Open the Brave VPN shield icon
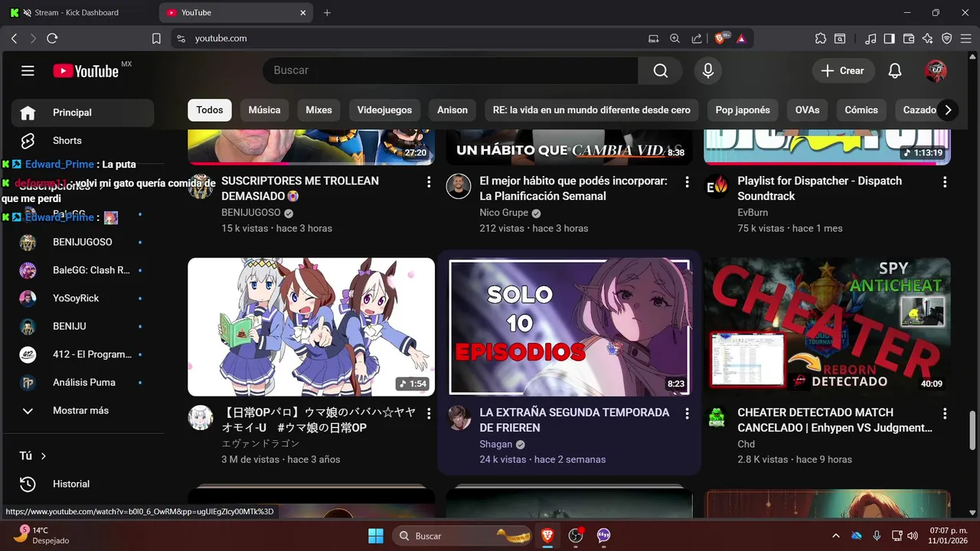Screen dimensions: 980x551 [946, 38]
